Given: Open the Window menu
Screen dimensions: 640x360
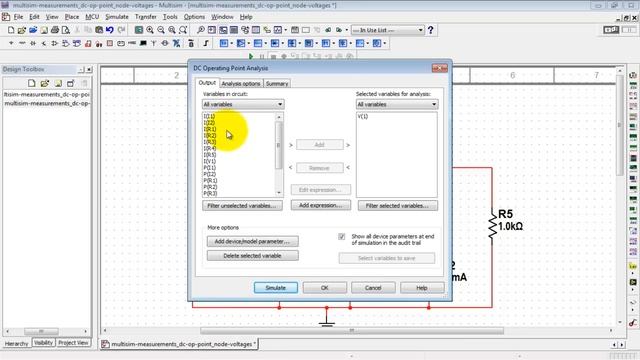Looking at the screenshot, I should [x=222, y=17].
